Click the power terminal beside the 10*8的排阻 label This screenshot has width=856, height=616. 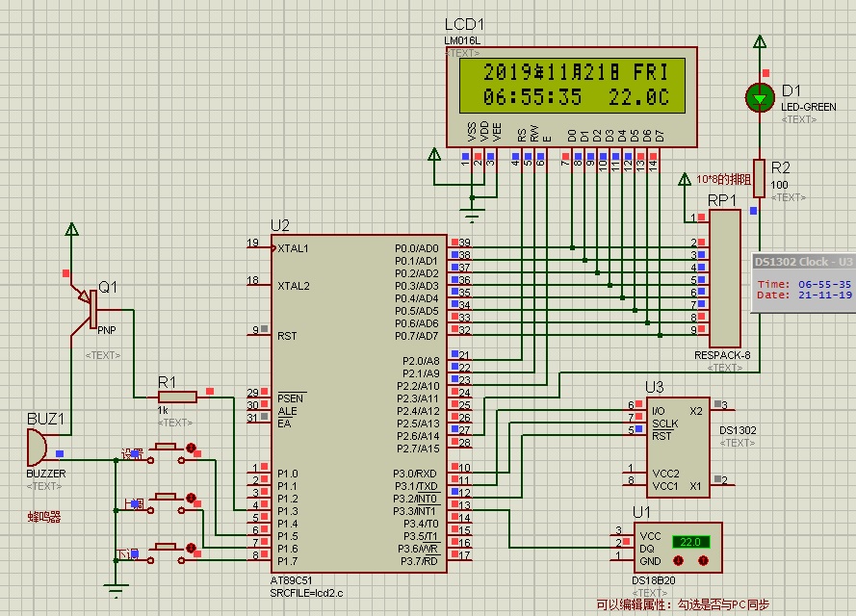pyautogui.click(x=684, y=179)
